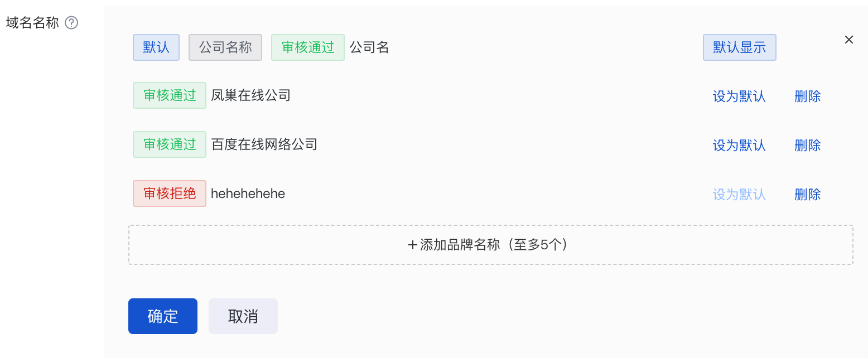Screen dimensions: 868x358
Task: Click 审核通过 tag beside 公司名
Action: pyautogui.click(x=308, y=47)
